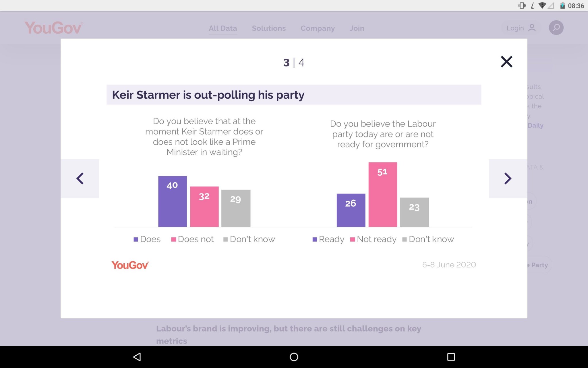Click the purple 'Does' legend swatch

(x=136, y=239)
